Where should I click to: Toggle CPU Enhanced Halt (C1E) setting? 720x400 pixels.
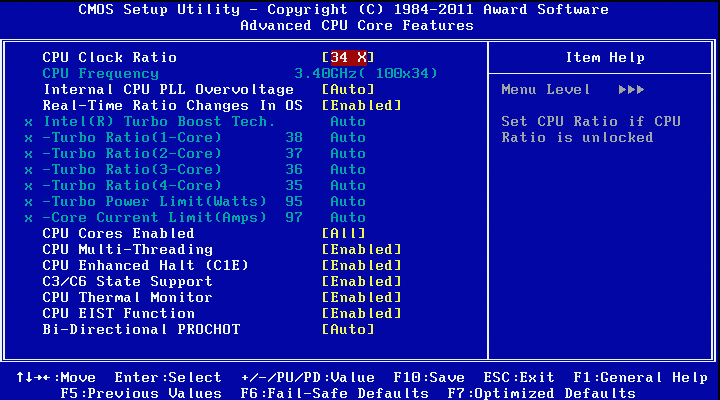pos(361,265)
